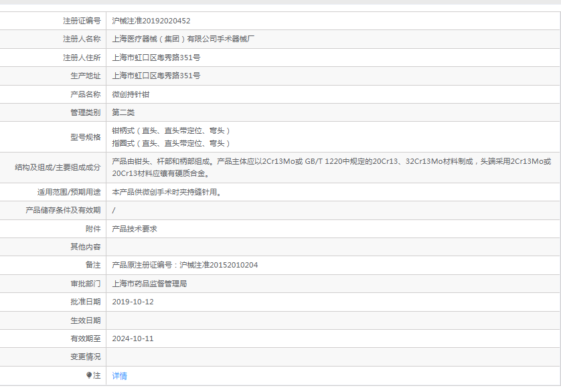The image size is (561, 392).
Task: Click the 注册证编号 field label
Action: coord(82,21)
